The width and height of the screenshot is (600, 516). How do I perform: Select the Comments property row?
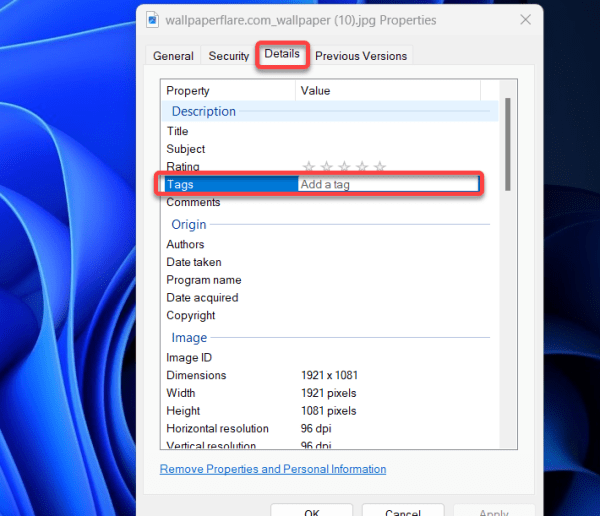tap(329, 202)
